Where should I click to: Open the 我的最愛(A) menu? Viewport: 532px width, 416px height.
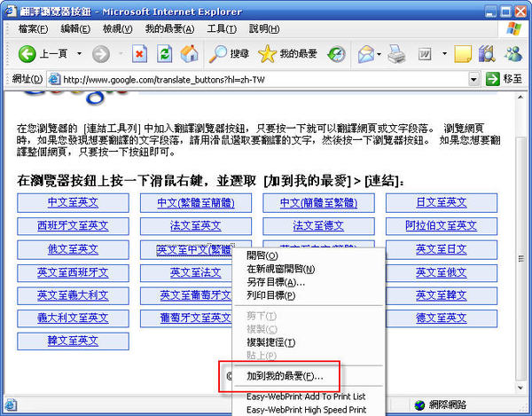click(x=169, y=29)
